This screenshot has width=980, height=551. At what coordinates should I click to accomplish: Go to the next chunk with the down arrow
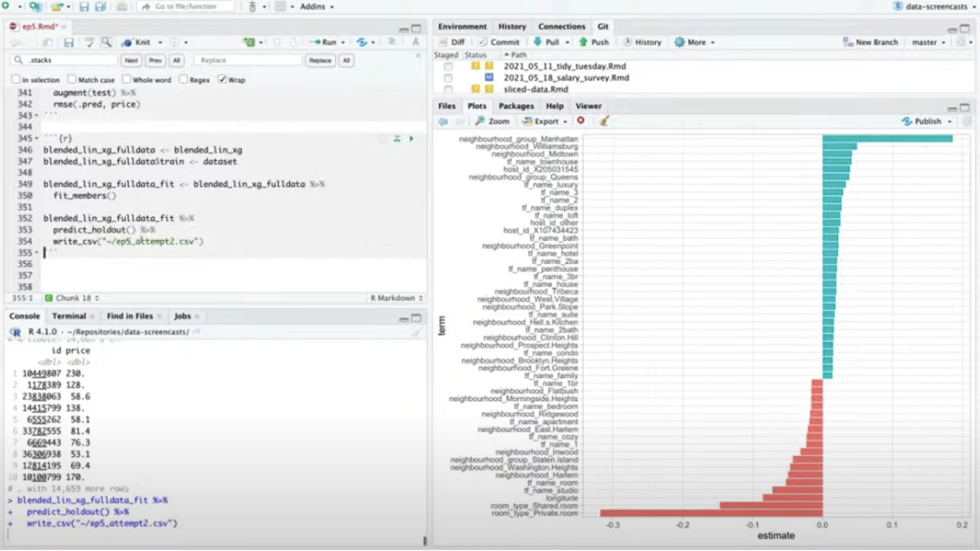293,42
